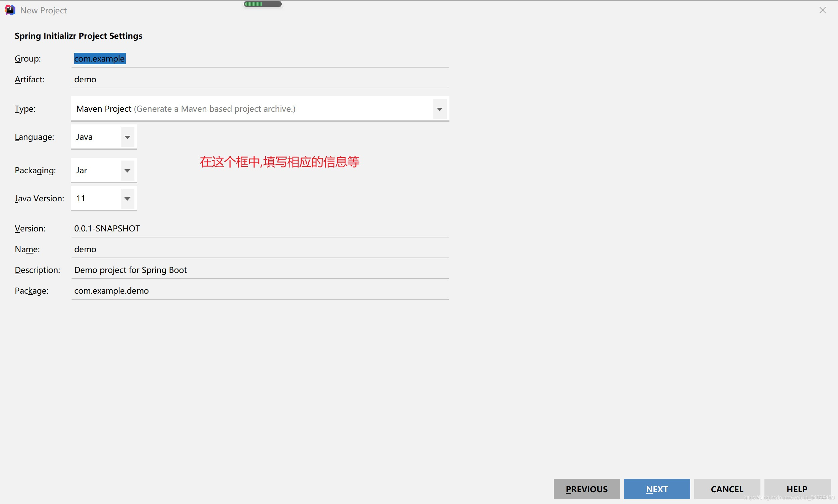Open the Packaging dropdown arrow
This screenshot has width=838, height=504.
click(127, 171)
